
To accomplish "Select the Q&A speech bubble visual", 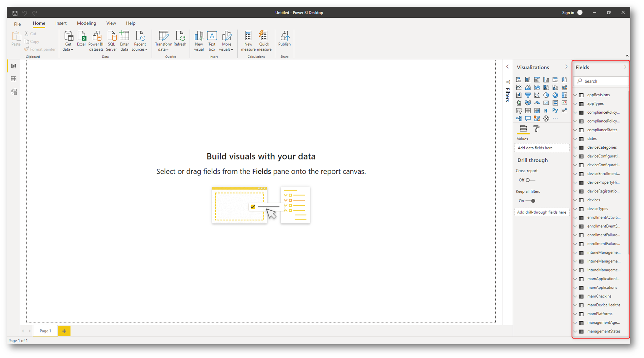I will coord(528,119).
